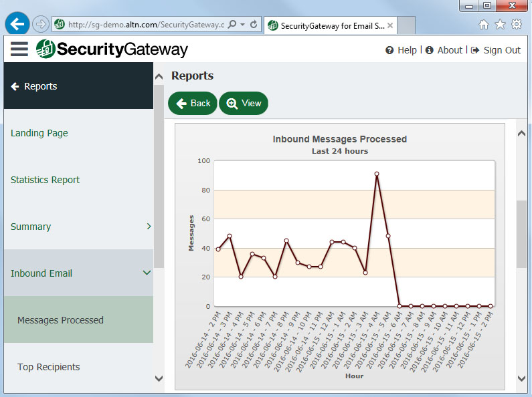Click the browser address bar URL
The image size is (532, 397).
pos(147,24)
